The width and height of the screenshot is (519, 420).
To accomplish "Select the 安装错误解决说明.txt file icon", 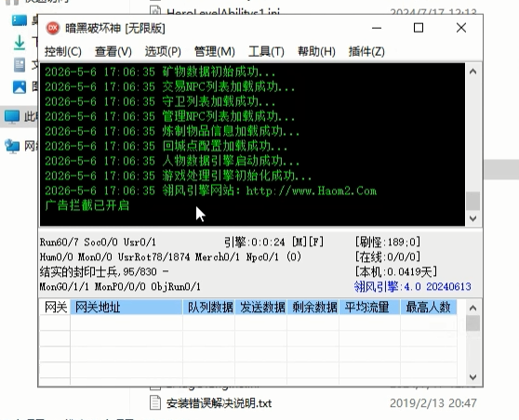I will 155,402.
